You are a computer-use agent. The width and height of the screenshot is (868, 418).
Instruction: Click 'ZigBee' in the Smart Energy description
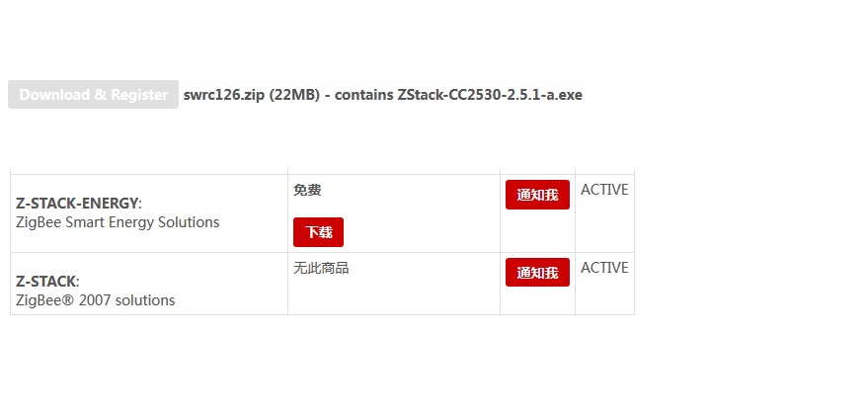[x=39, y=222]
